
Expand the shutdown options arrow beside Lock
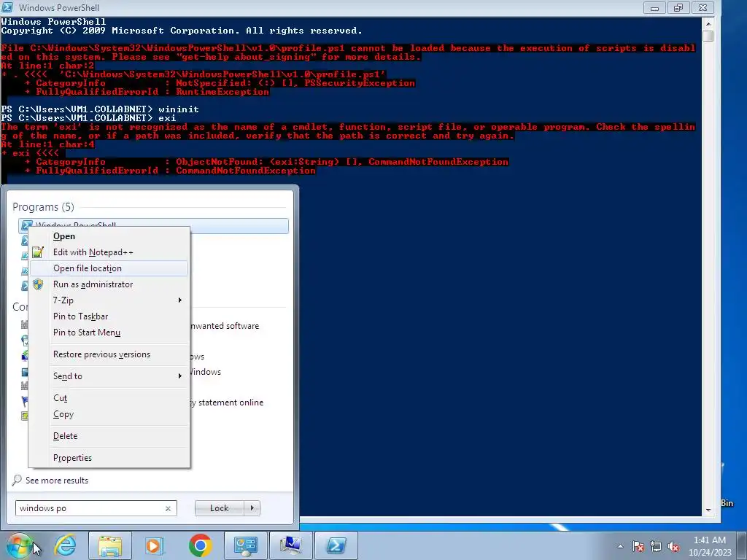tap(252, 508)
